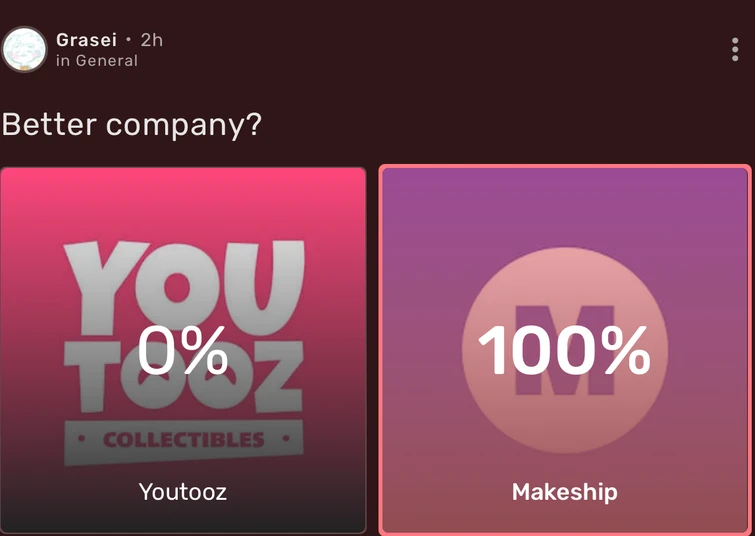This screenshot has width=755, height=536.
Task: Go to the General category link
Action: (x=107, y=61)
